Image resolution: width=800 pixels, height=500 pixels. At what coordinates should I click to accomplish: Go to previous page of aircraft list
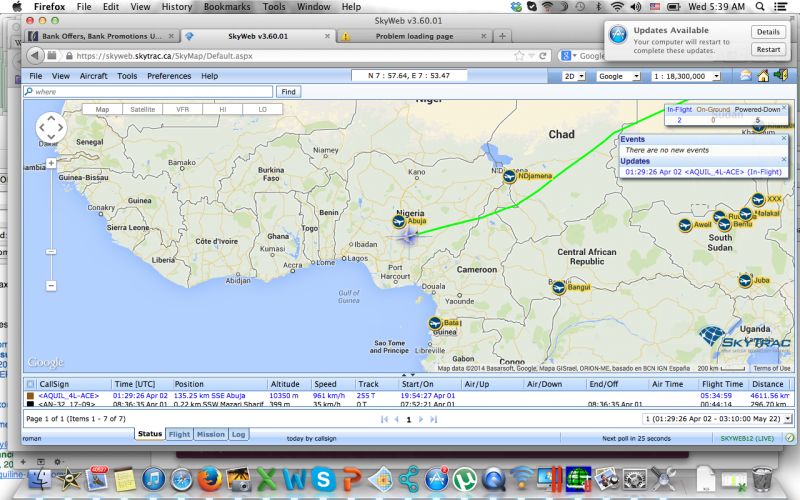[396, 419]
